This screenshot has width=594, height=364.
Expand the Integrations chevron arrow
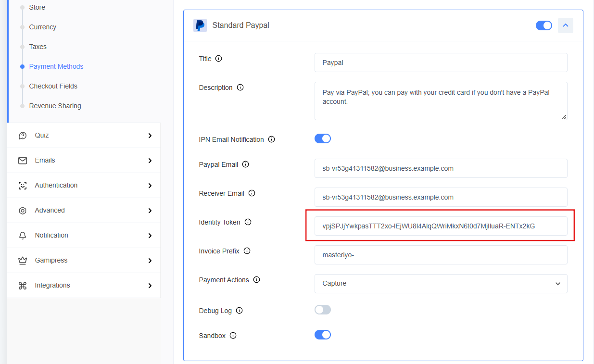(150, 286)
